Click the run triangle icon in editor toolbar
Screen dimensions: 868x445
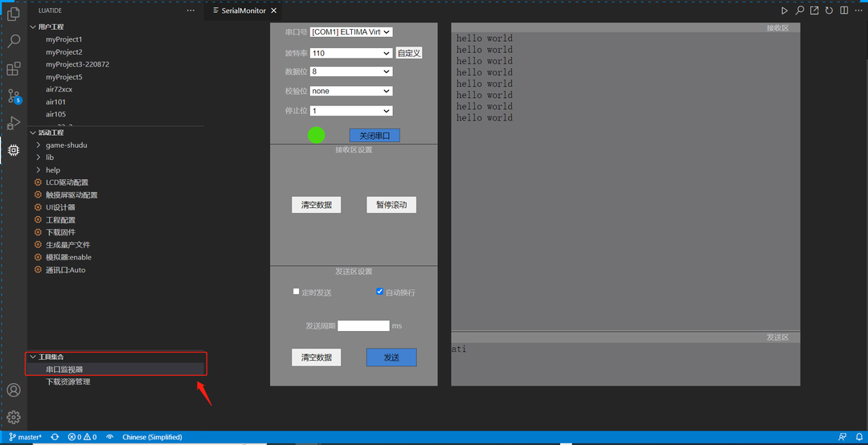click(x=784, y=10)
